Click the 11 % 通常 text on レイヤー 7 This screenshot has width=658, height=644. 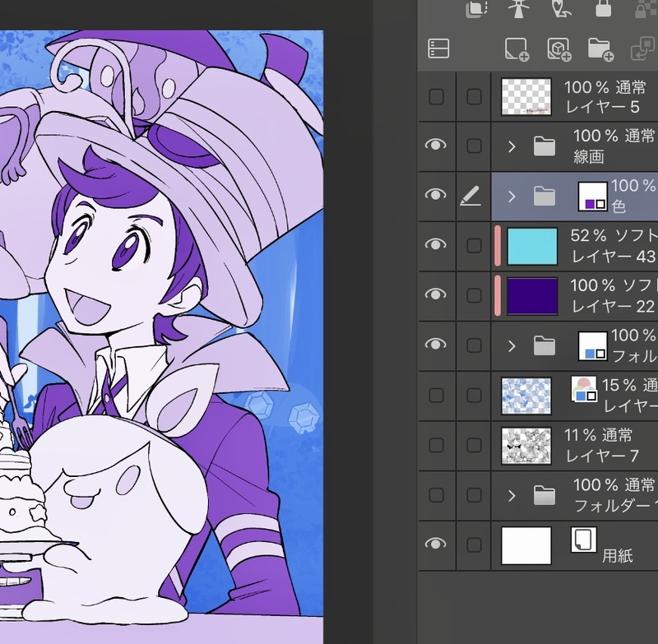click(x=598, y=435)
